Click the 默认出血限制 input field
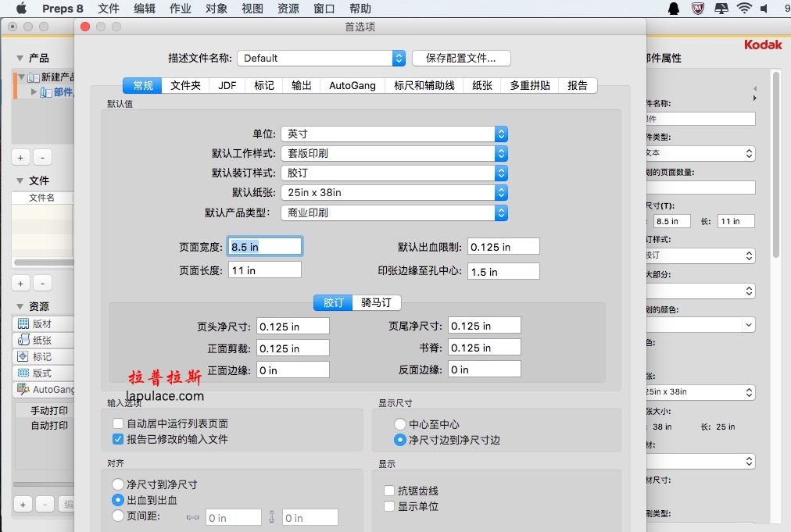Screen dimensions: 791x532 point(503,247)
